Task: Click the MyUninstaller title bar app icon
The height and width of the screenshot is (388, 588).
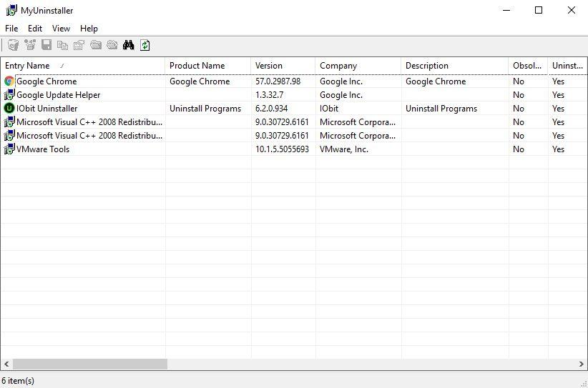Action: click(11, 11)
